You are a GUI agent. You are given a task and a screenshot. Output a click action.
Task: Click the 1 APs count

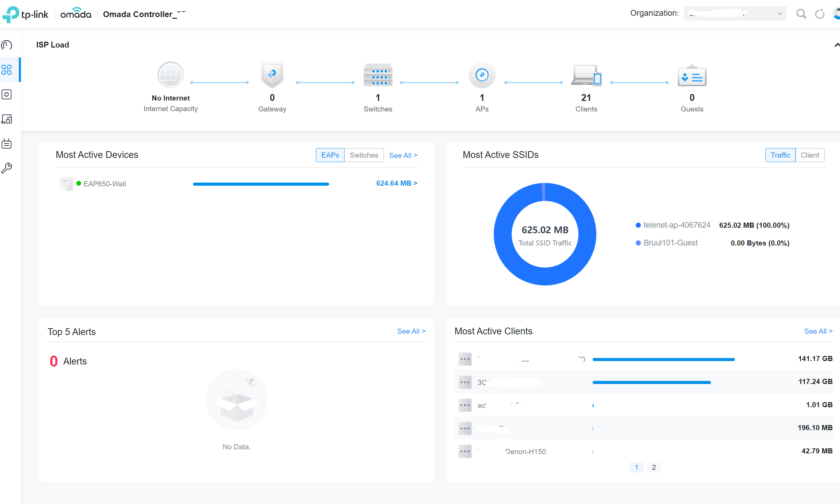point(482,98)
